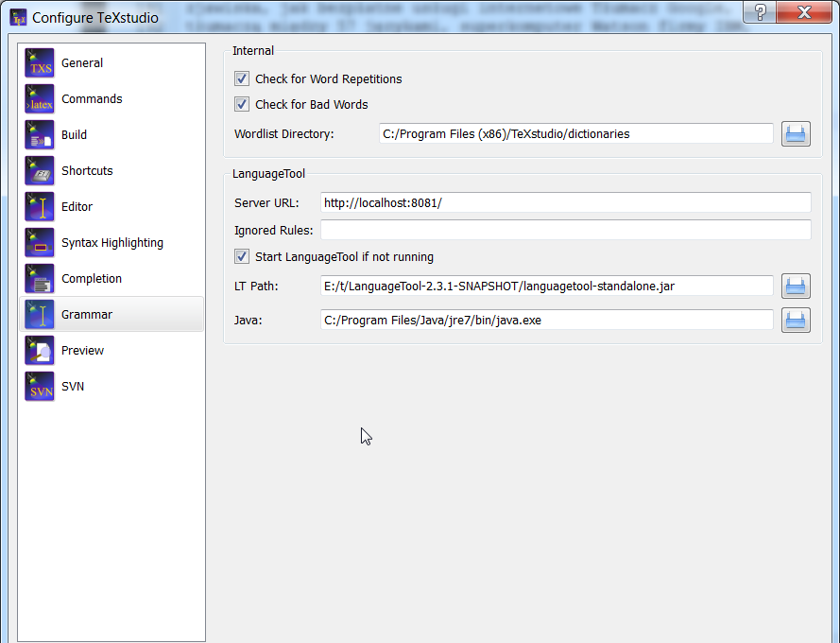Switch to the General page label
Image resolution: width=840 pixels, height=643 pixels.
tap(82, 62)
